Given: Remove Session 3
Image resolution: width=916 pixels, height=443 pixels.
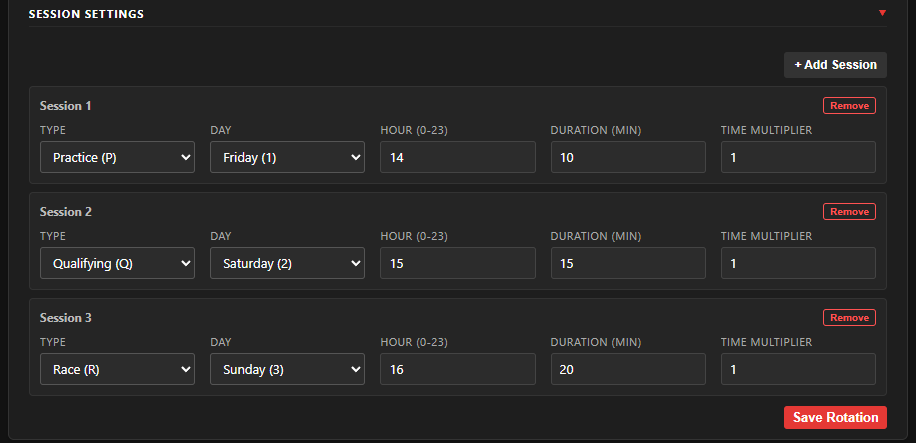Looking at the screenshot, I should [849, 317].
